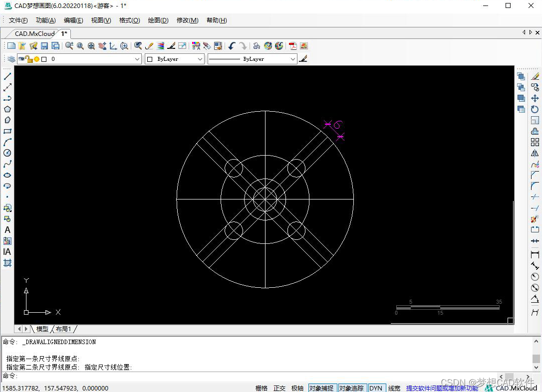Click layer 0 color swatch square
Viewport: 542px width, 392px height.
click(44, 59)
